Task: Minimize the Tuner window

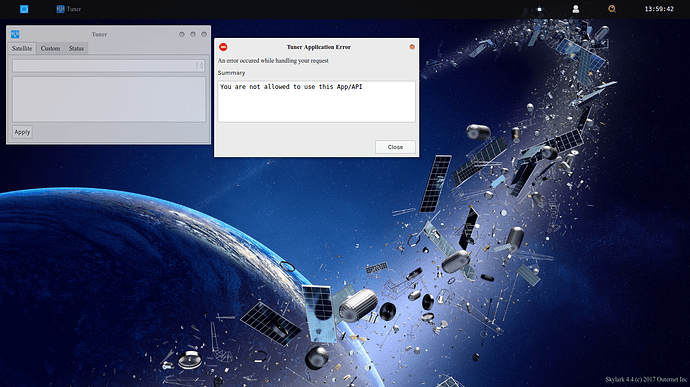Action: (182, 34)
